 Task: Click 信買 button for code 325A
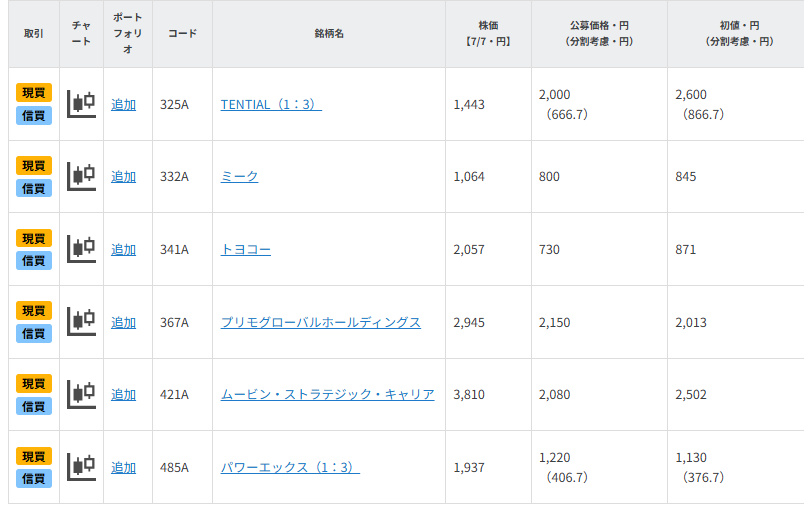pyautogui.click(x=34, y=115)
